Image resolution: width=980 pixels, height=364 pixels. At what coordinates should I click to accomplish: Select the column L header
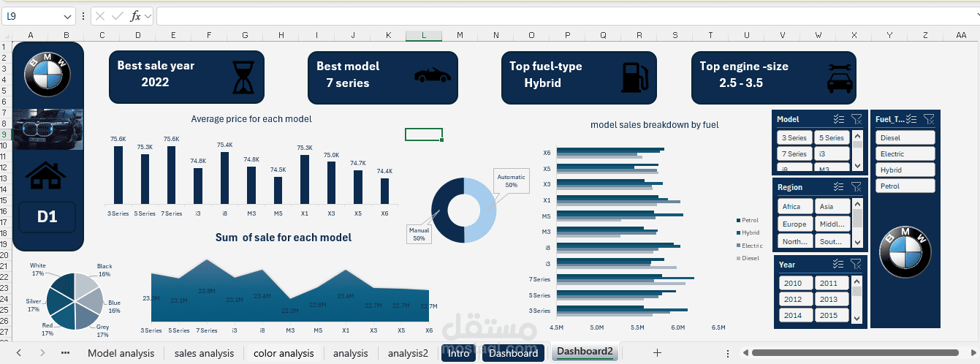[x=424, y=35]
